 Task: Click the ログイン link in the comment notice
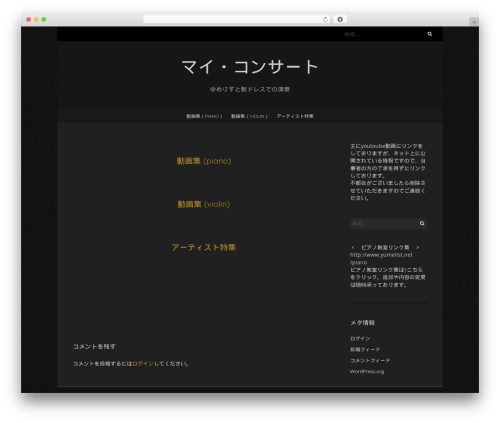click(143, 364)
